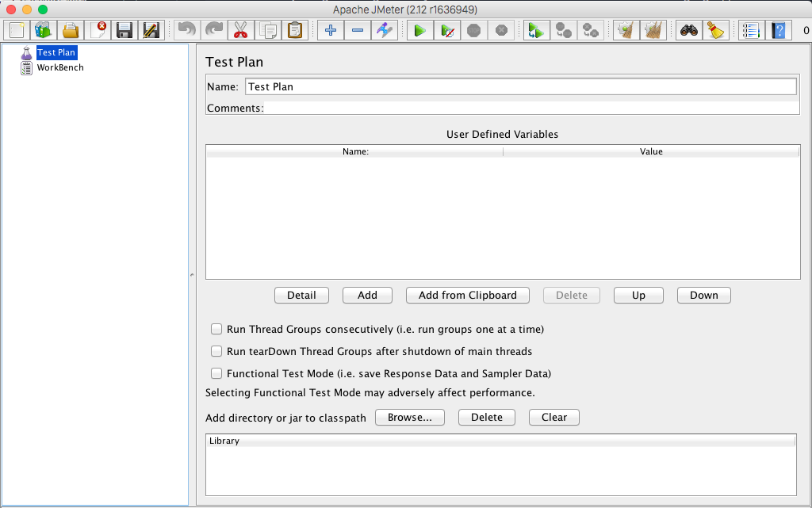
Task: Reset search with the yellow broom icon
Action: click(716, 31)
